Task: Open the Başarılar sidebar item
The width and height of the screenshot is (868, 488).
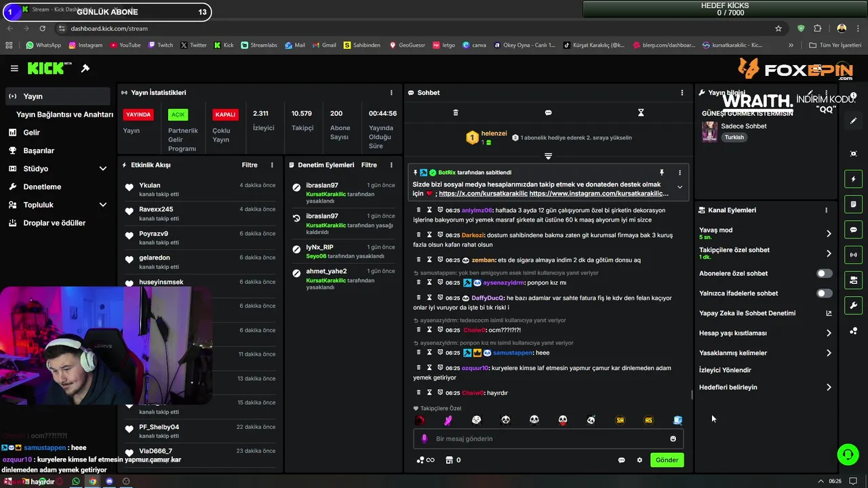Action: 57,150
